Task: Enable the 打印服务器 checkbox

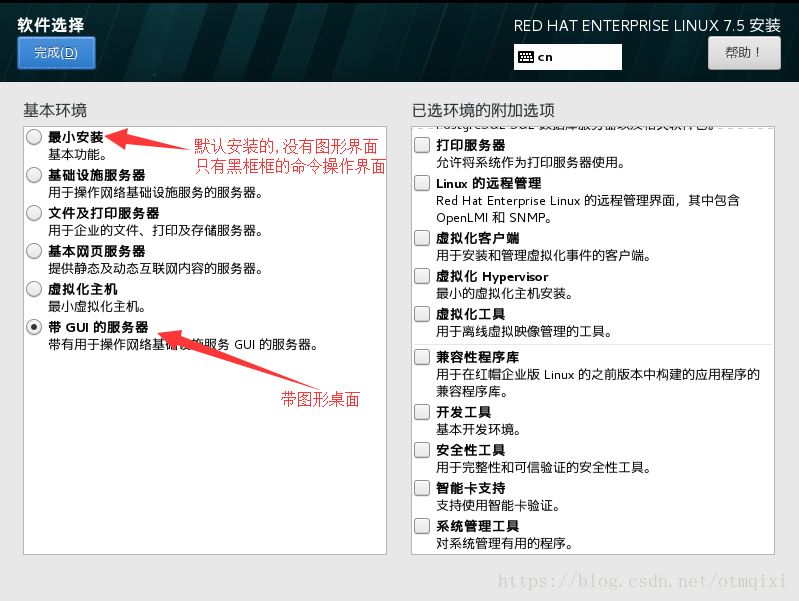Action: click(x=422, y=145)
